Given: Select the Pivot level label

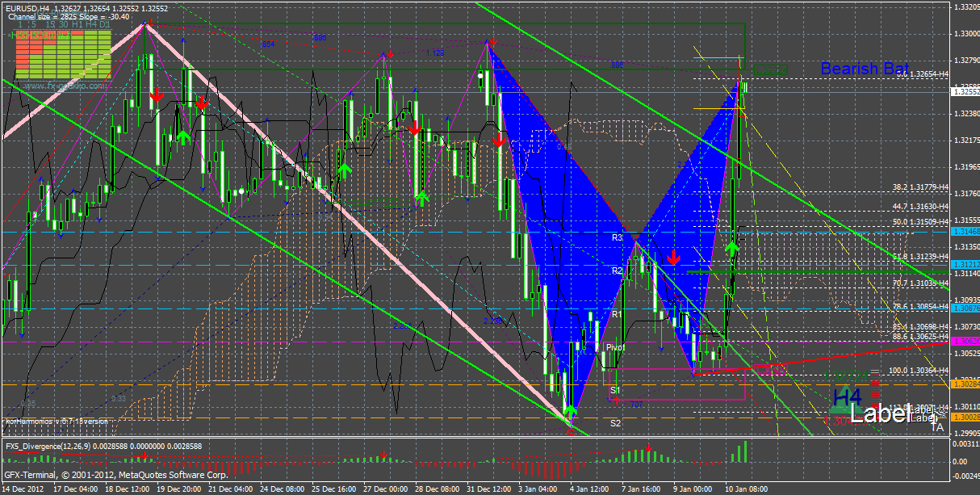Looking at the screenshot, I should click(x=616, y=346).
